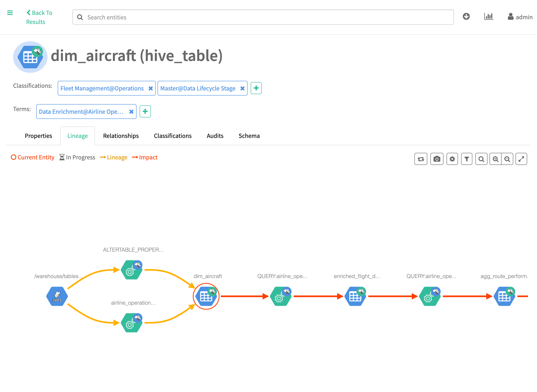
Task: Select the HDFS warehouse path node
Action: click(57, 296)
